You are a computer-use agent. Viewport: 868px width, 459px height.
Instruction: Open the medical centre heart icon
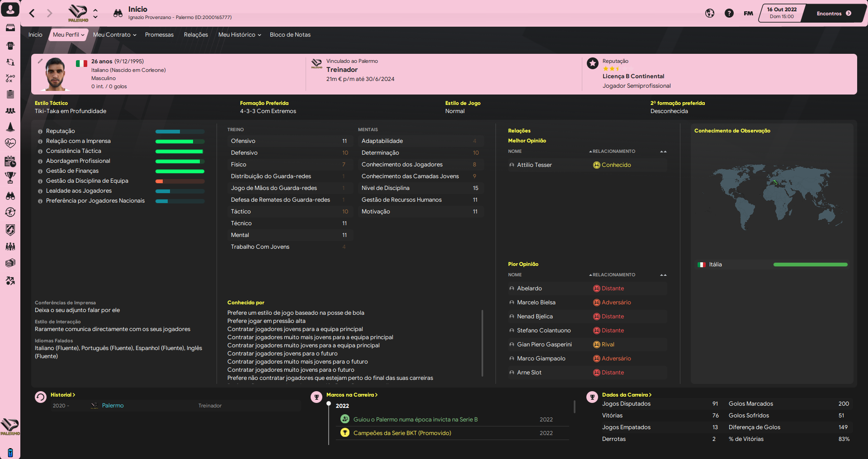10,143
